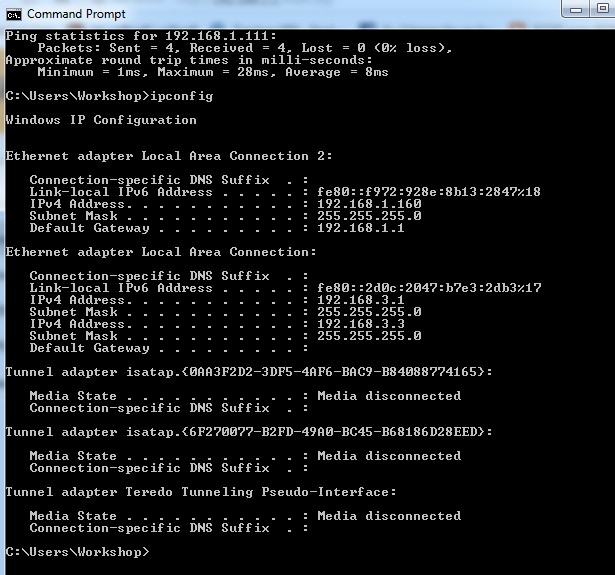Click the 'Packets: Sent = 4' line

pyautogui.click(x=245, y=48)
